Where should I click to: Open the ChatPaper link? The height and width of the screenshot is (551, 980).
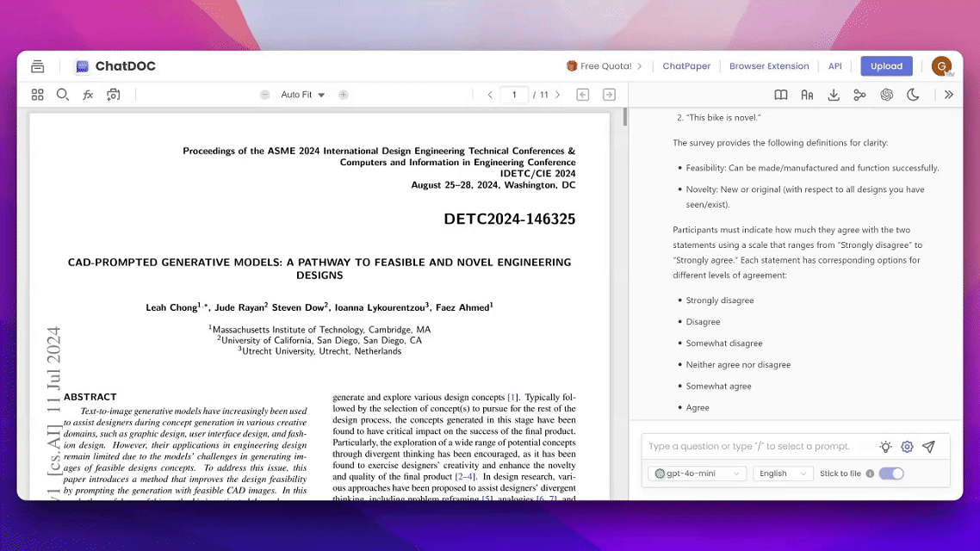(686, 66)
